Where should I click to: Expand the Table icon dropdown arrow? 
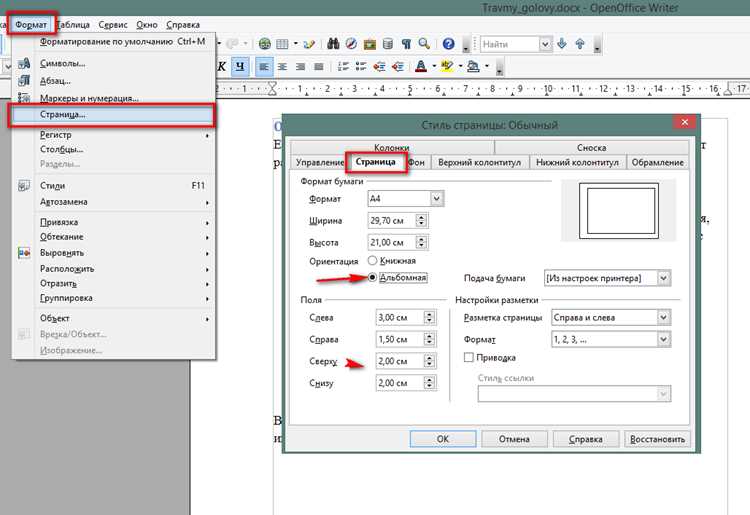point(295,44)
